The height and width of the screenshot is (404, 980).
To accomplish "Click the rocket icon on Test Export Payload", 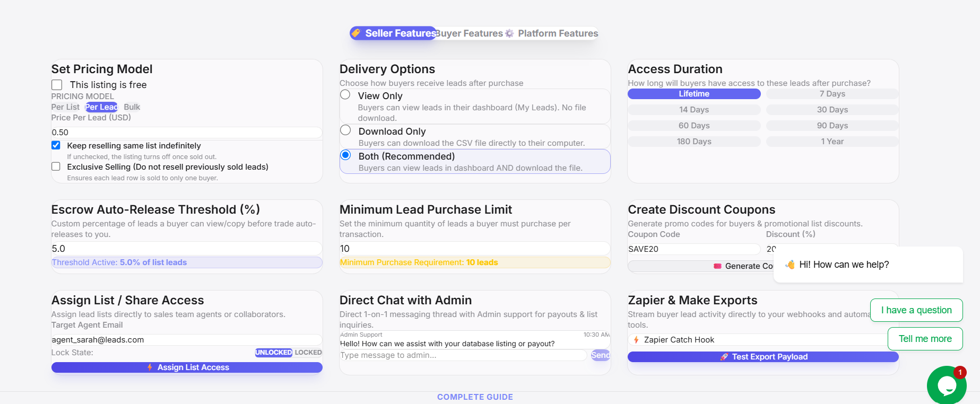I will click(724, 357).
